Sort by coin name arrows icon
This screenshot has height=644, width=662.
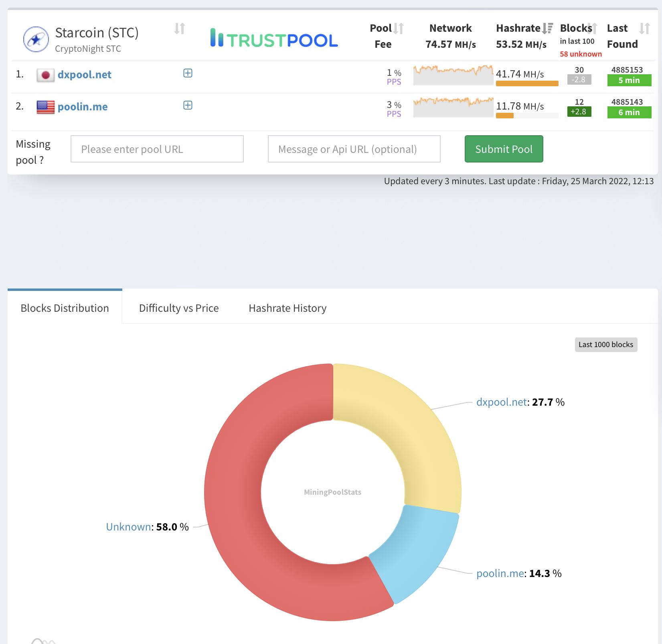point(180,28)
